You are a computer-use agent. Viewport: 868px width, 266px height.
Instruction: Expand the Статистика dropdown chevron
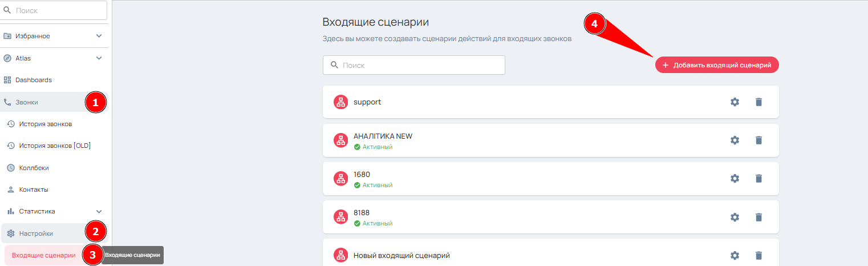(x=99, y=211)
